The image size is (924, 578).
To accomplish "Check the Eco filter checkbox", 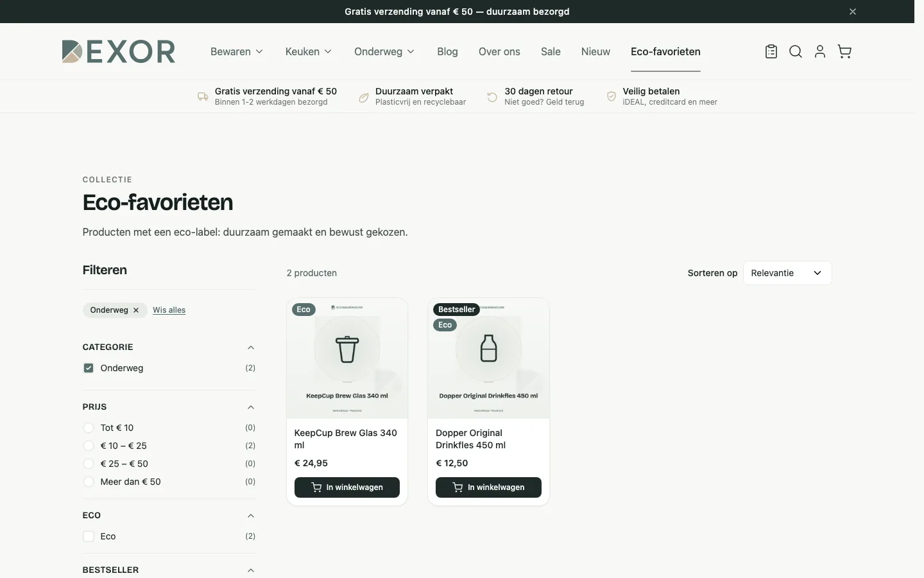I will pyautogui.click(x=89, y=536).
